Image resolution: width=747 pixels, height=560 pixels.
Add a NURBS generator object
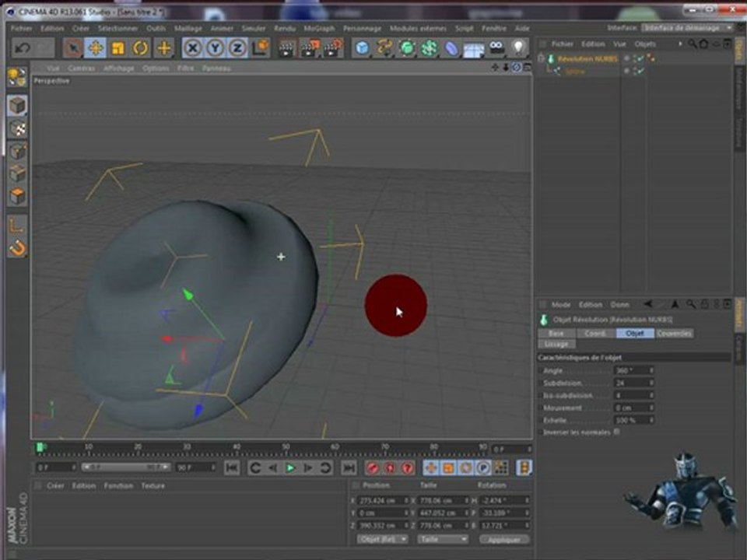407,48
